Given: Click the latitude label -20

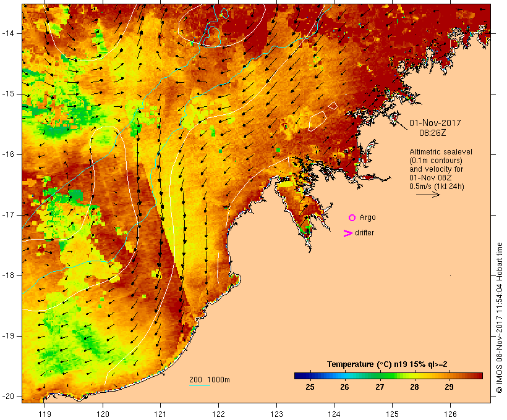Looking at the screenshot, I should point(8,397).
